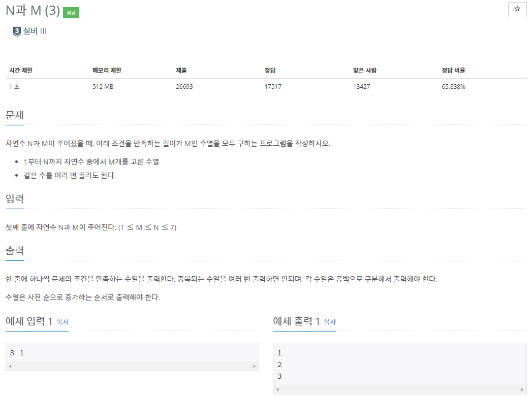This screenshot has height=398, width=532.
Task: Open accepted submissions via 17517 count
Action: click(273, 86)
